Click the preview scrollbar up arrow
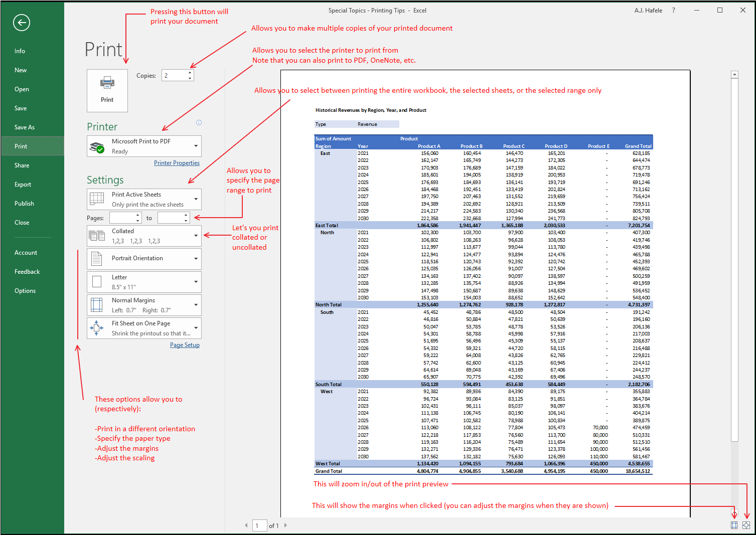The image size is (756, 535). (734, 75)
